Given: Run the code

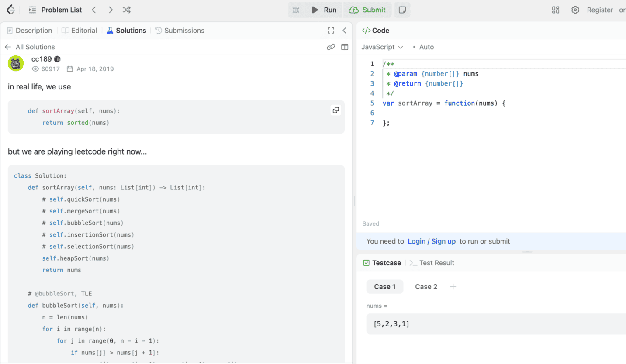Looking at the screenshot, I should coord(324,10).
